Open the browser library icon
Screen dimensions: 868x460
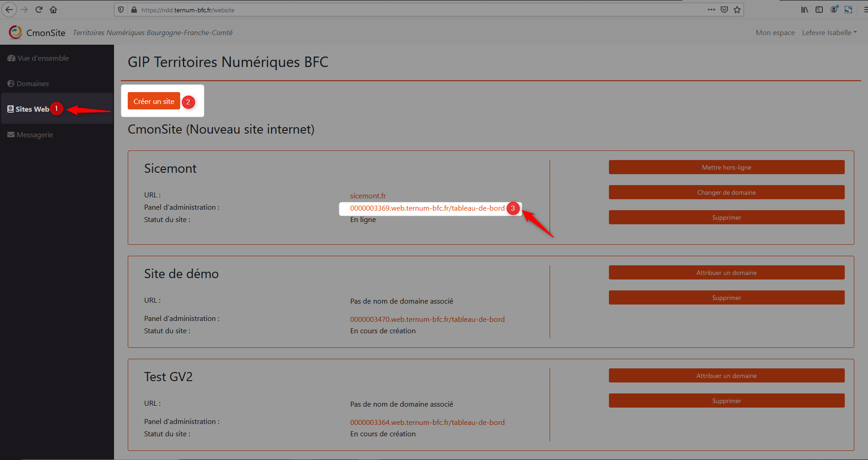[805, 10]
